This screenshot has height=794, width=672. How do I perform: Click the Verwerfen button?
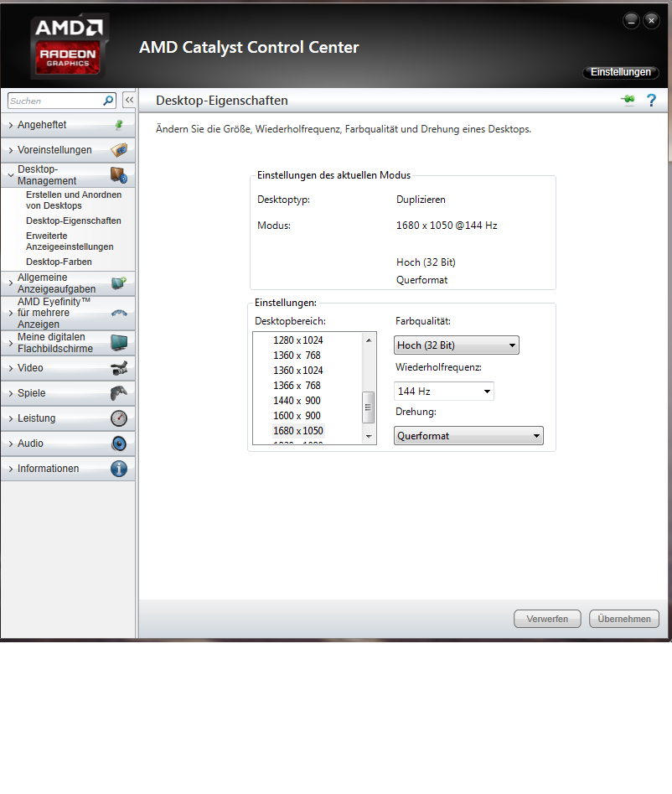point(547,619)
